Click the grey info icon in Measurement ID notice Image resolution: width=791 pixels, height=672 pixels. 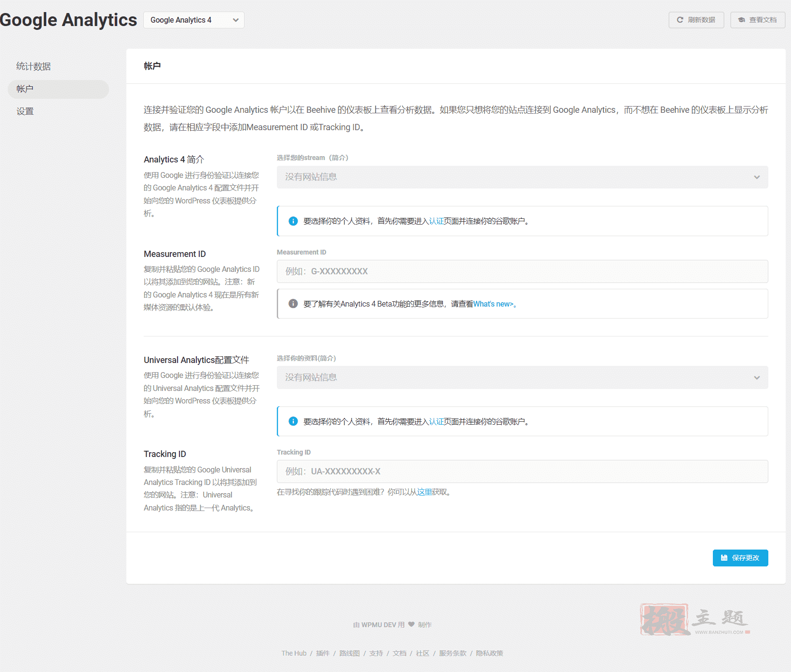[x=293, y=304]
